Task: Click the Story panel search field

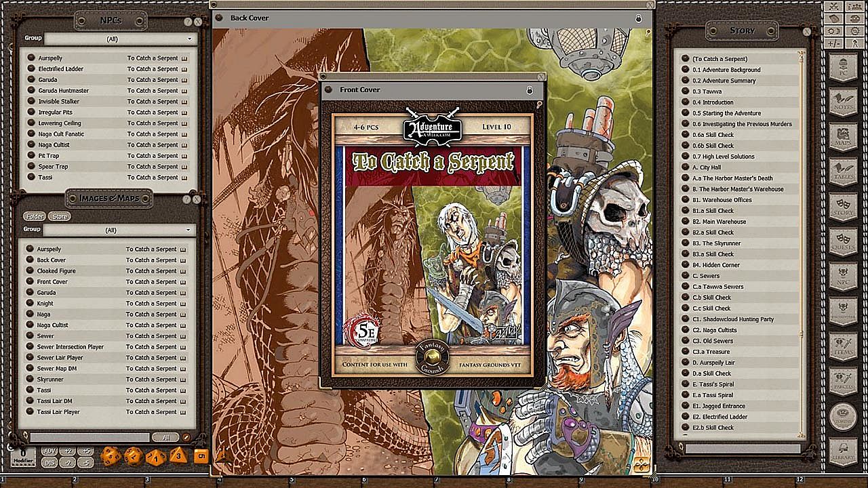Action: pos(743,448)
